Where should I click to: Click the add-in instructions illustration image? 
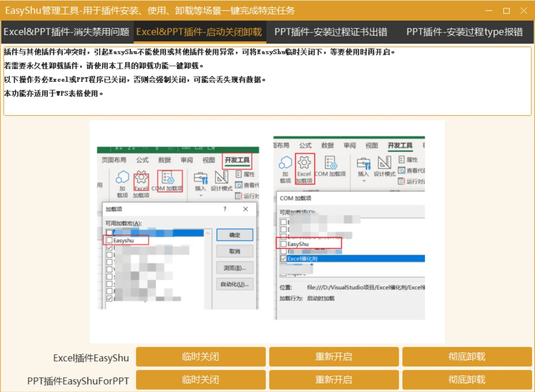pyautogui.click(x=267, y=232)
